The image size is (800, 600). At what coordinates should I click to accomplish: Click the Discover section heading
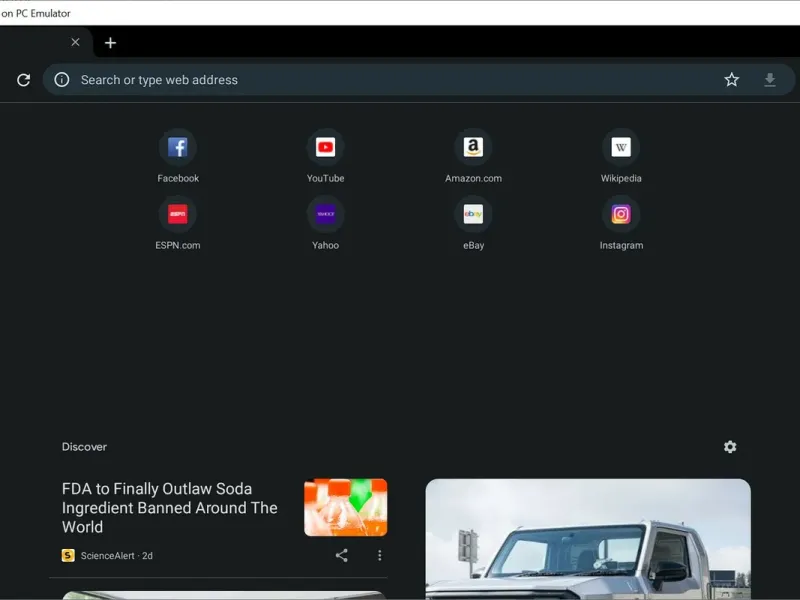[84, 447]
